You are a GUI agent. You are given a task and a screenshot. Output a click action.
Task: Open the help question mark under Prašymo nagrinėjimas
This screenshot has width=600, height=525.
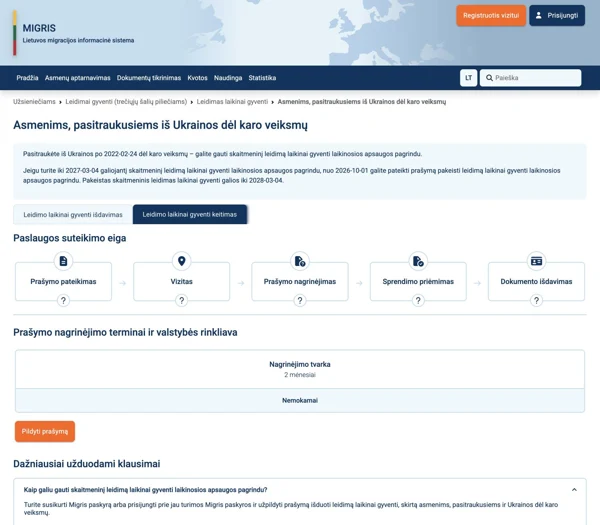300,300
